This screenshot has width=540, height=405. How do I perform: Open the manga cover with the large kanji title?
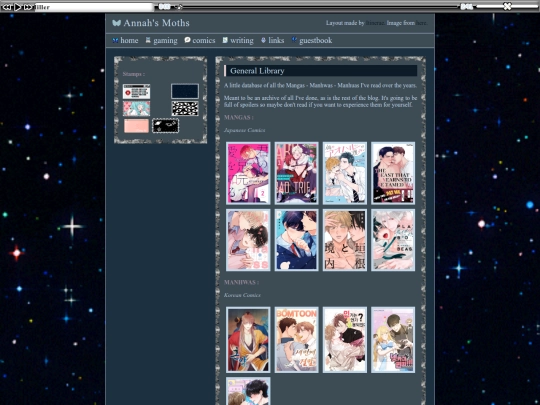tap(345, 240)
